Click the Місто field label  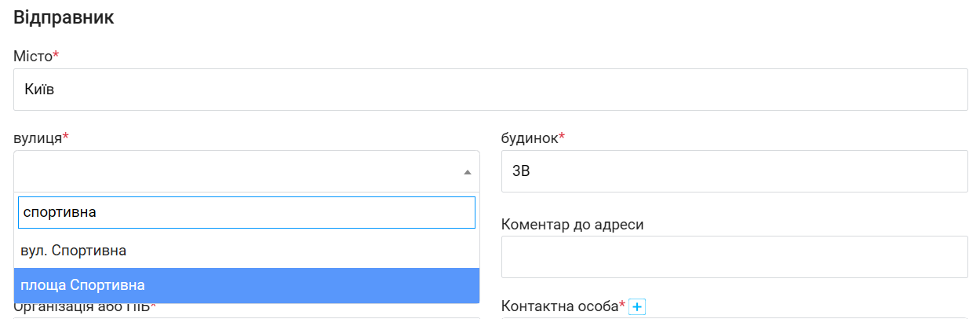tap(33, 57)
